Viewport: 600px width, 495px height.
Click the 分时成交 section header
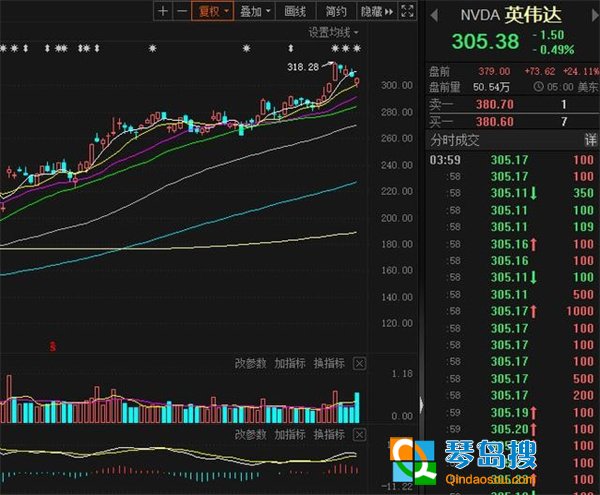[454, 140]
